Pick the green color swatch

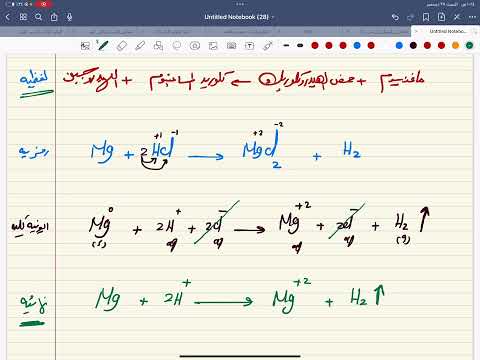click(x=469, y=45)
